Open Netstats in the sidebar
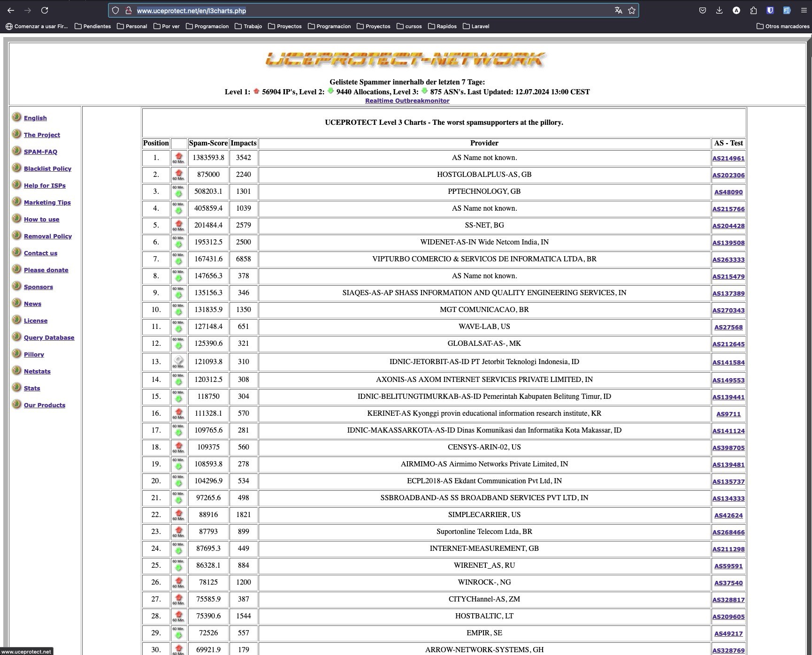 tap(37, 371)
